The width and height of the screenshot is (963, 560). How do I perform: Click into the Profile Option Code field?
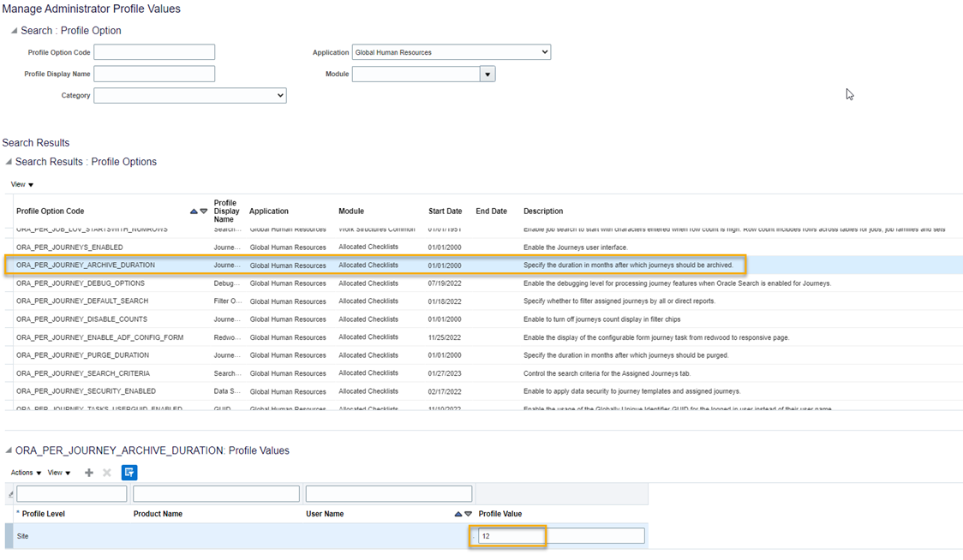click(154, 52)
